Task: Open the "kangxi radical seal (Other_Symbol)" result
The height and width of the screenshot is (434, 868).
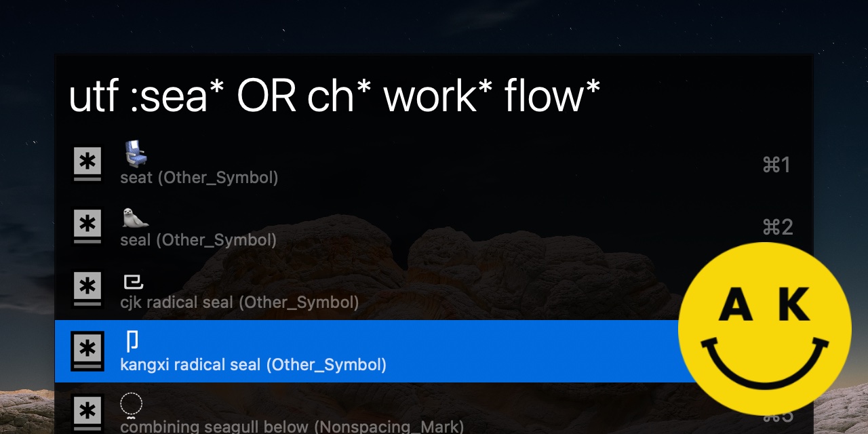Action: click(x=253, y=364)
